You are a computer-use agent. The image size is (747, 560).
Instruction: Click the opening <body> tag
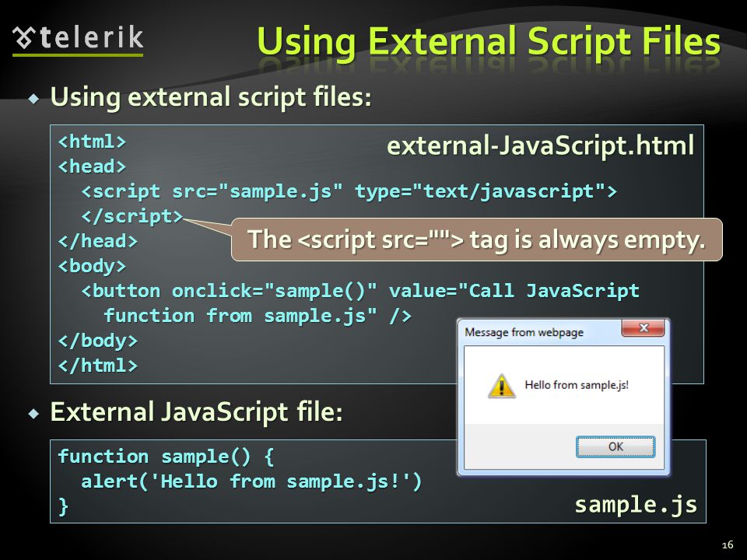coord(92,266)
